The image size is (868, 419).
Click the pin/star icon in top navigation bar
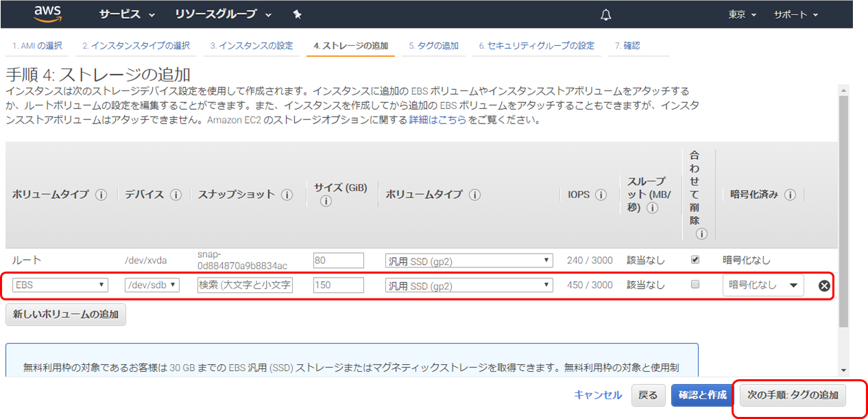tap(297, 14)
